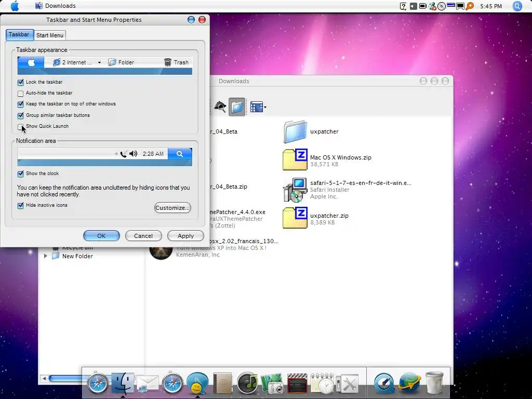Open Mail envelope icon in the dock
Screen dimensions: 532x399
point(147,383)
